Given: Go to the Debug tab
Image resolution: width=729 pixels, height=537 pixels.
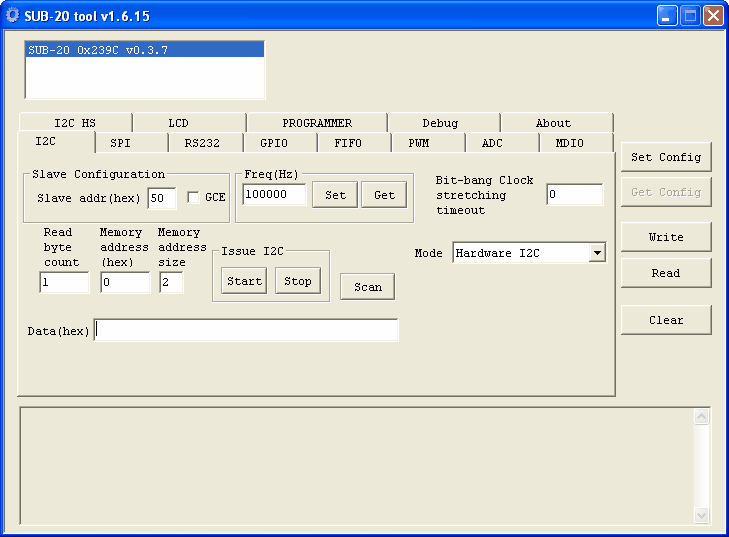Looking at the screenshot, I should point(440,123).
